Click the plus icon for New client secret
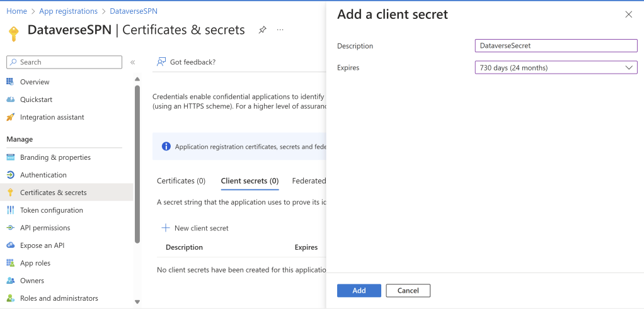Screen dimensions: 644x309 coord(166,228)
